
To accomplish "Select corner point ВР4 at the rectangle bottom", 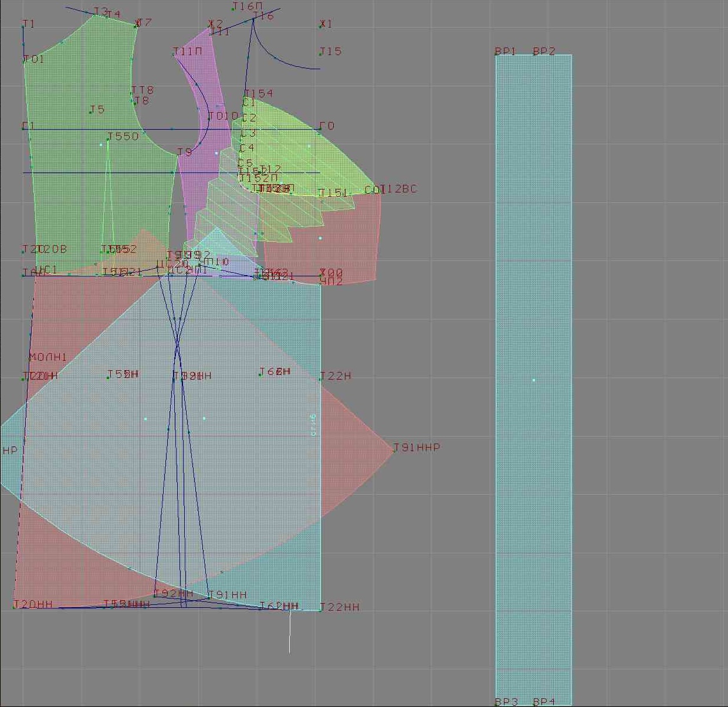I will point(571,705).
